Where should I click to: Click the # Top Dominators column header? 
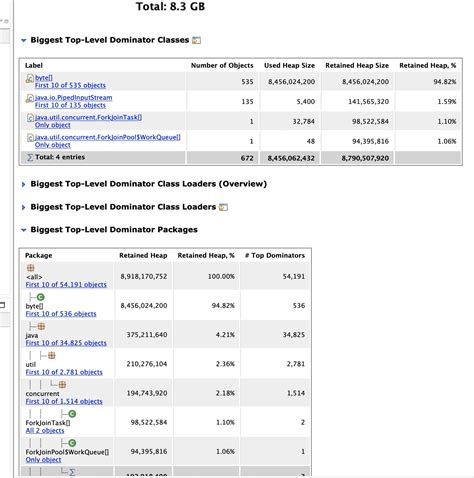275,256
